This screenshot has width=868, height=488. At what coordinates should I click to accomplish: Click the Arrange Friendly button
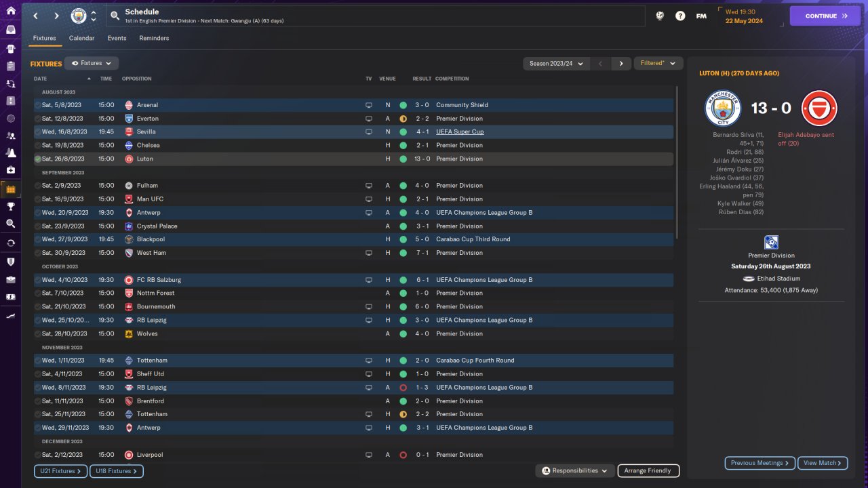coord(648,470)
